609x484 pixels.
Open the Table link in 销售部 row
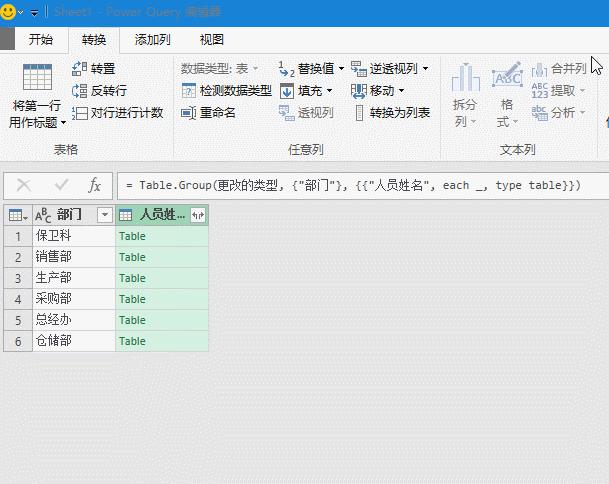point(132,257)
